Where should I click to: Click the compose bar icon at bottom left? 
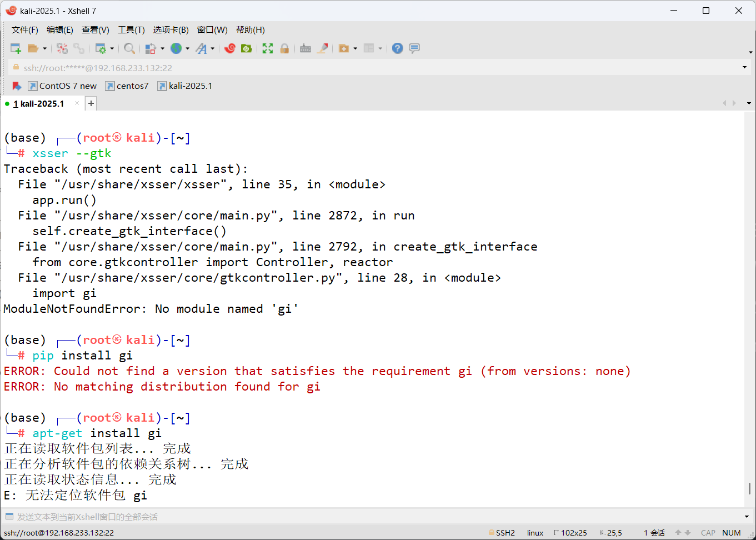(x=9, y=517)
